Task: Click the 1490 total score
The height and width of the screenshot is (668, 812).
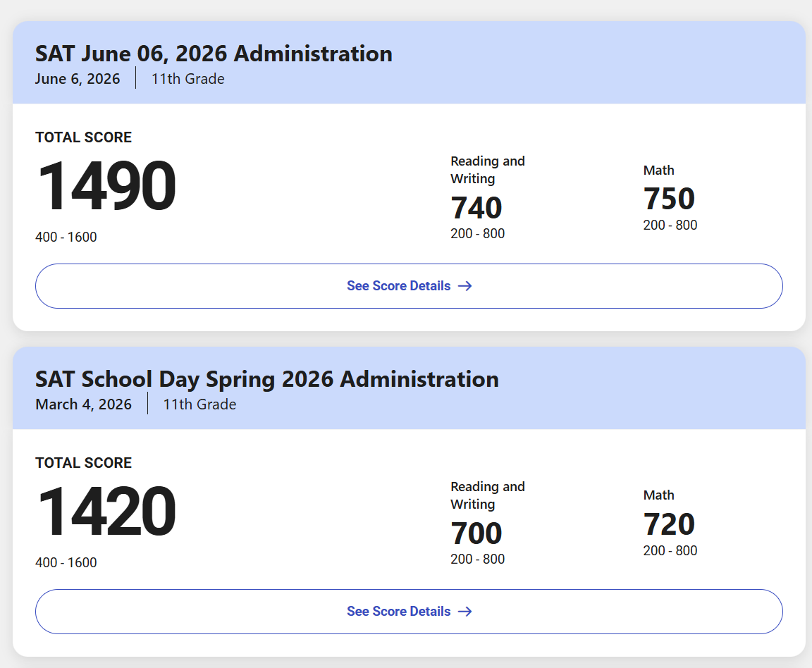Action: 106,186
